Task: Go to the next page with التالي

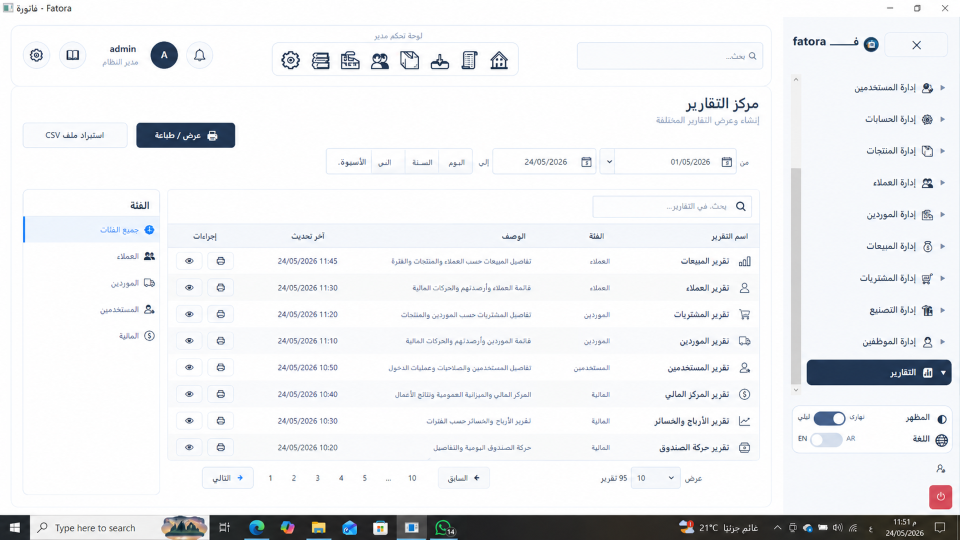Action: point(228,478)
